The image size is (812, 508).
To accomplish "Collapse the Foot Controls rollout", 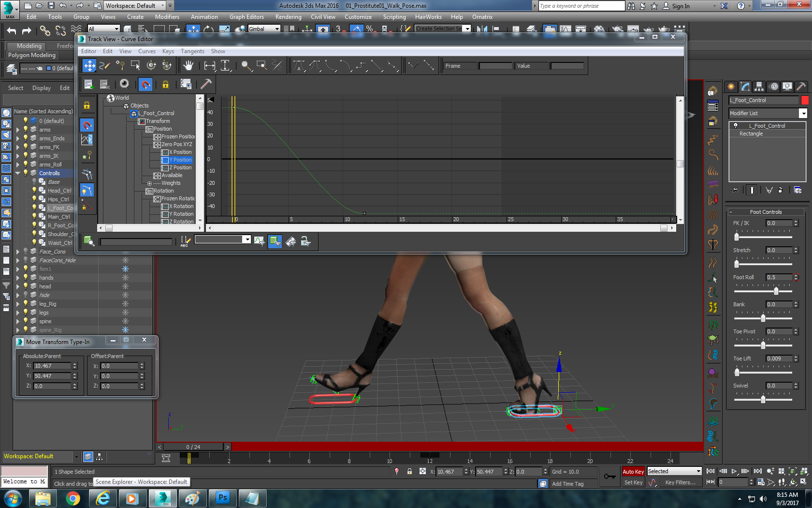I will pos(730,212).
